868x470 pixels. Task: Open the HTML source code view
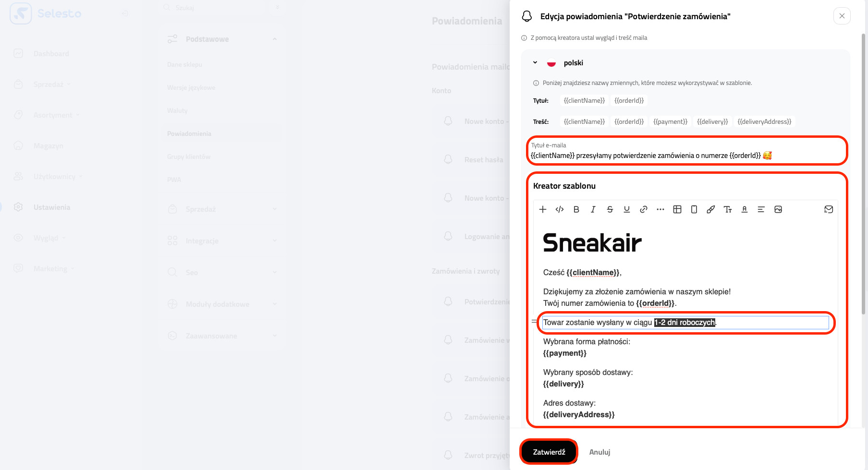click(560, 209)
